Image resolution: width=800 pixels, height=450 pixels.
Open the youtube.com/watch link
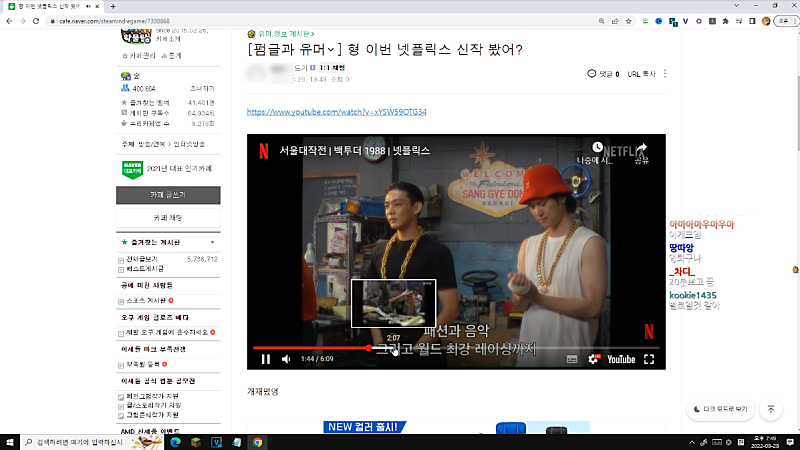click(x=337, y=112)
